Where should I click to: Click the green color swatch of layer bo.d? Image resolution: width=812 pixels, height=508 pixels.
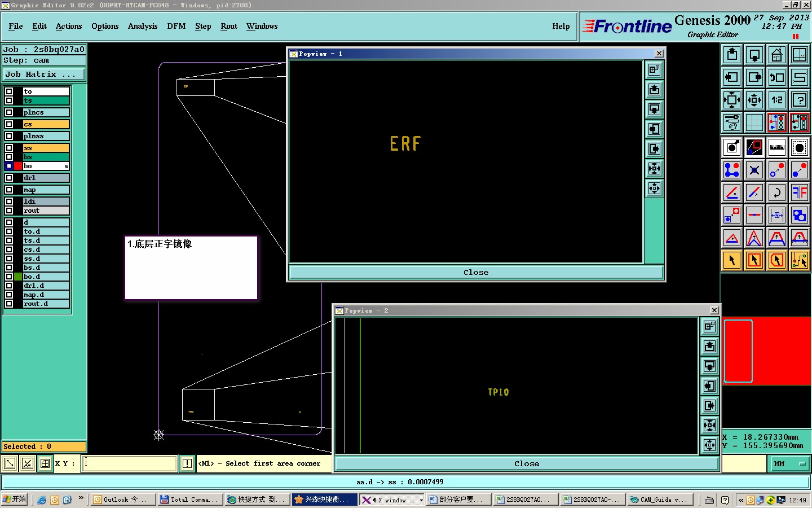click(x=18, y=277)
